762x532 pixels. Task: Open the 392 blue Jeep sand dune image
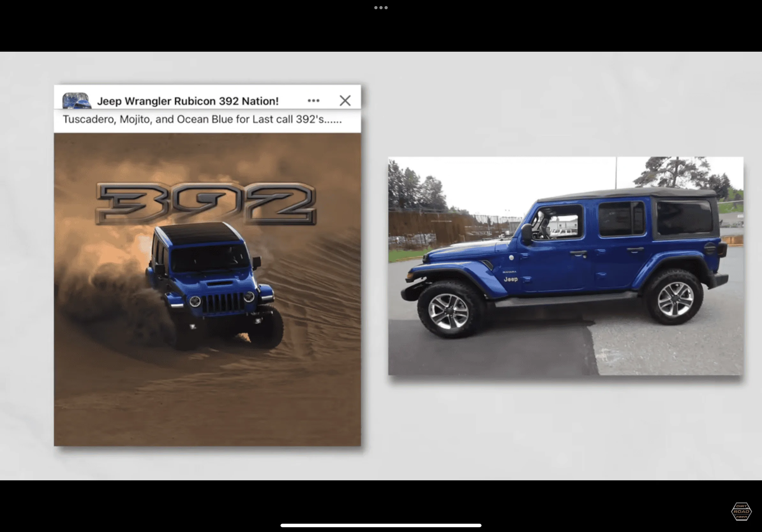(x=207, y=289)
